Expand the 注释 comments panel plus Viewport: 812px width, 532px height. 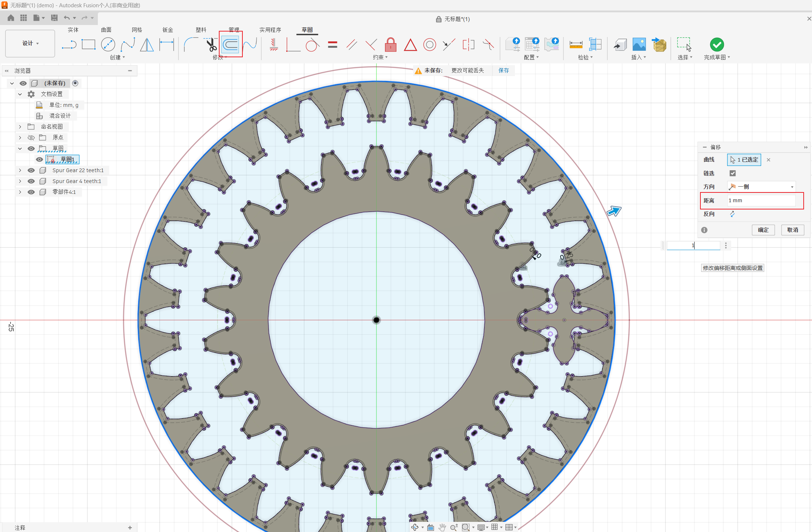(x=130, y=528)
